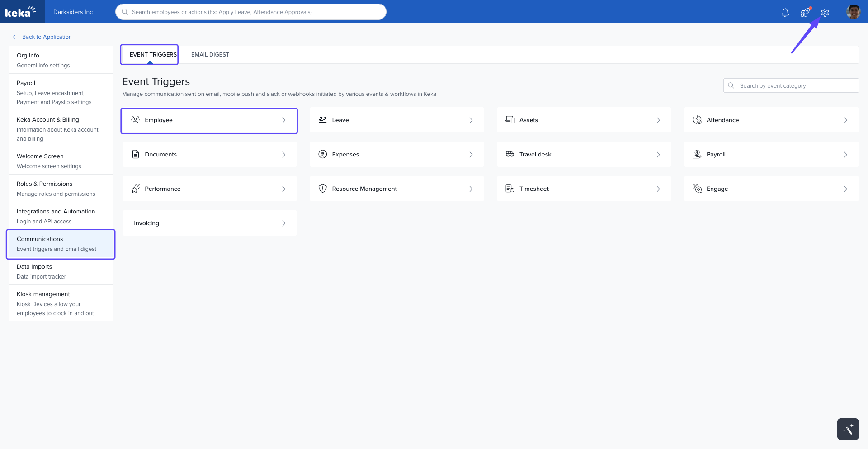Expand the Invoicing category chevron
The width and height of the screenshot is (868, 449).
[x=283, y=223]
